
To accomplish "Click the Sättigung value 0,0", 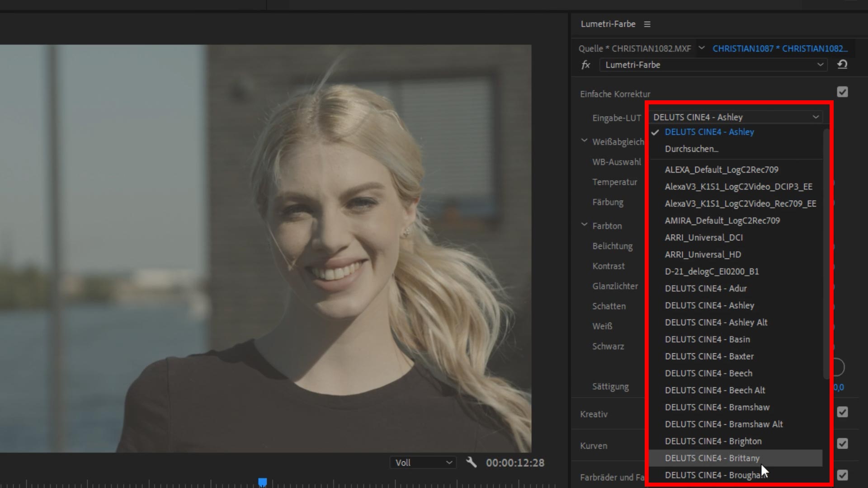I will pos(839,387).
